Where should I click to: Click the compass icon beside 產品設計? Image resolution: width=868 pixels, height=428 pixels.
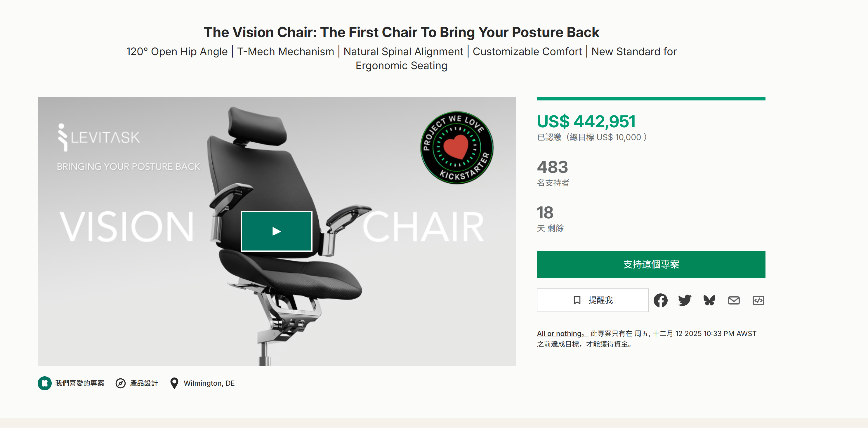[121, 383]
